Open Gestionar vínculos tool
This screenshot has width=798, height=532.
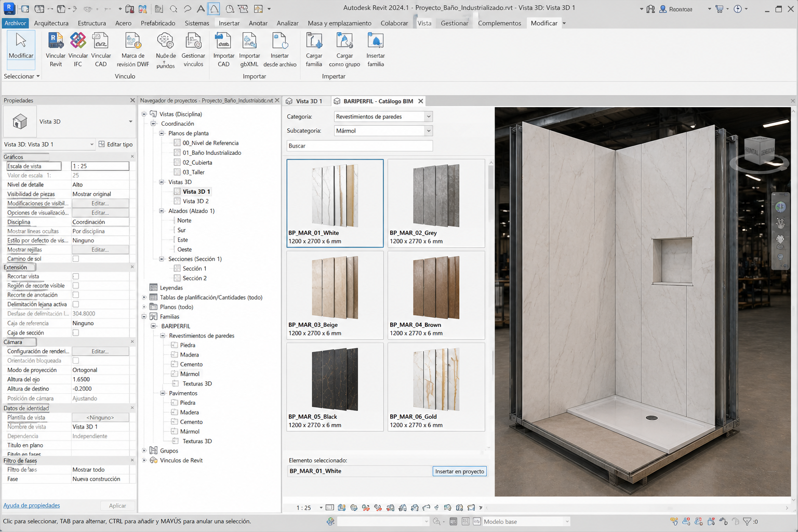click(x=193, y=49)
